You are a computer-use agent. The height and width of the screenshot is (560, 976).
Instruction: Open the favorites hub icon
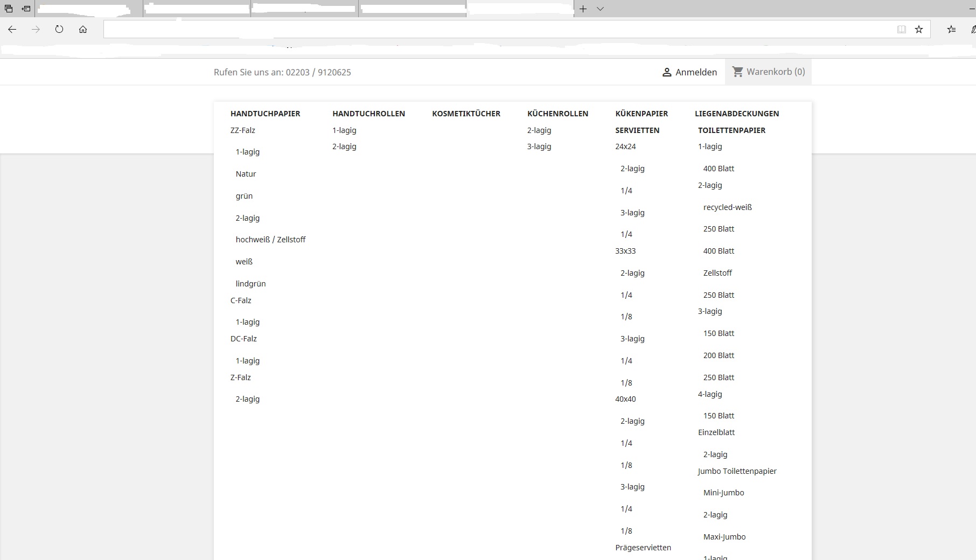pyautogui.click(x=952, y=29)
